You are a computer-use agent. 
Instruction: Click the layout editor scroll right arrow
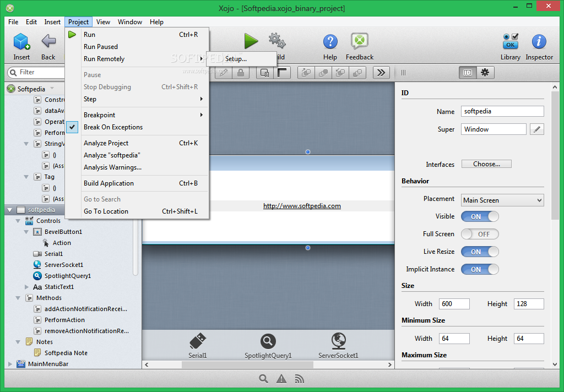(x=390, y=364)
